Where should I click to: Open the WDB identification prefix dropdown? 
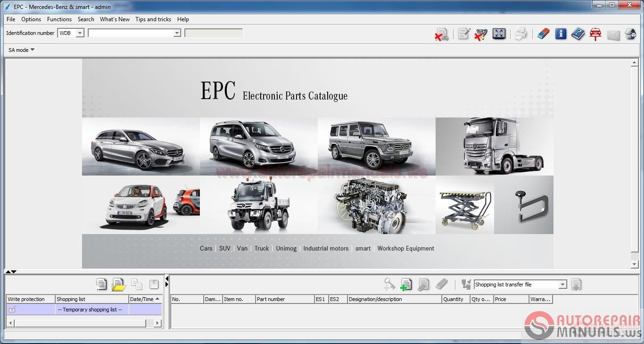[80, 33]
